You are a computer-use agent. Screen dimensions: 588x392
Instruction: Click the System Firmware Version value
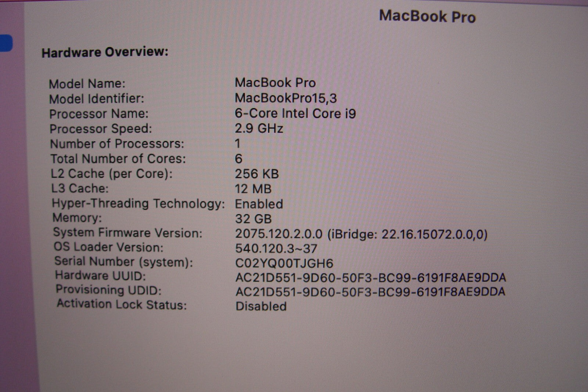point(362,234)
